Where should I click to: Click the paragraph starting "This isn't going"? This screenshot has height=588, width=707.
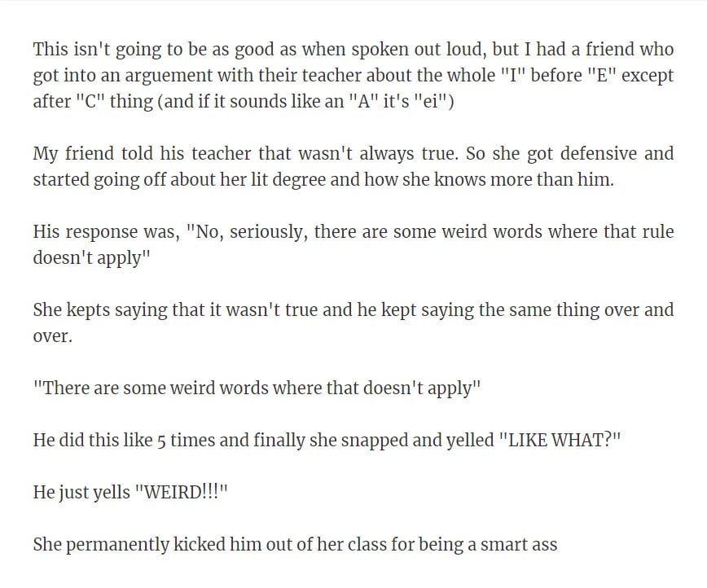(353, 75)
